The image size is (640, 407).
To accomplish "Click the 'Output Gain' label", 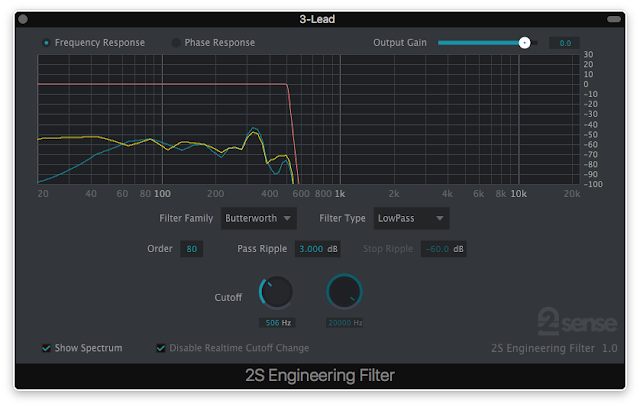I will coord(400,43).
